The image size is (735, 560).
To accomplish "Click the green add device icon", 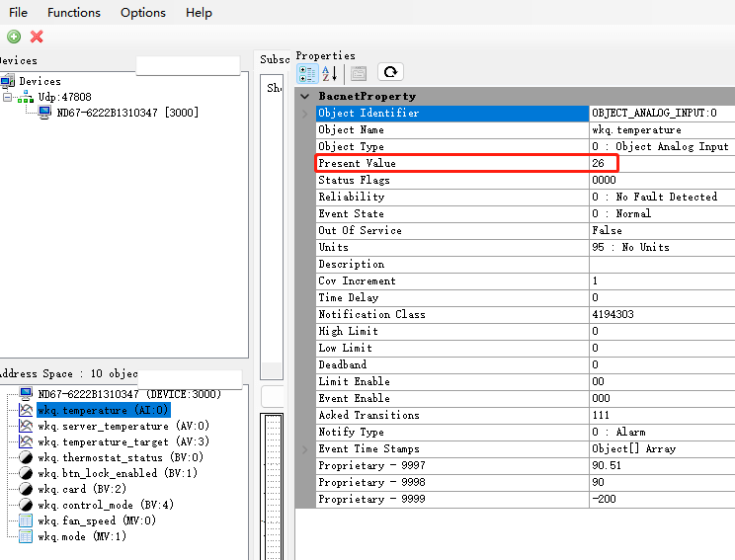I will [14, 37].
